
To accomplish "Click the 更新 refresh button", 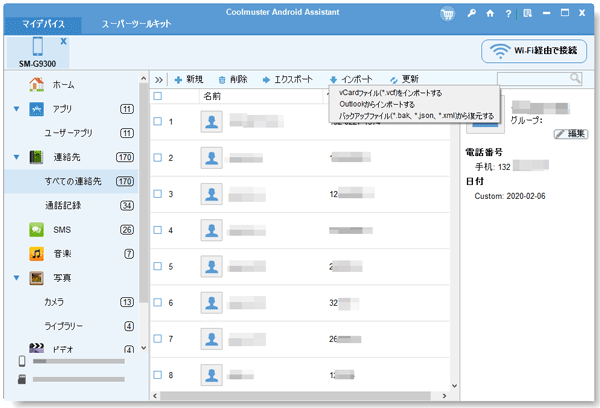I will click(404, 80).
